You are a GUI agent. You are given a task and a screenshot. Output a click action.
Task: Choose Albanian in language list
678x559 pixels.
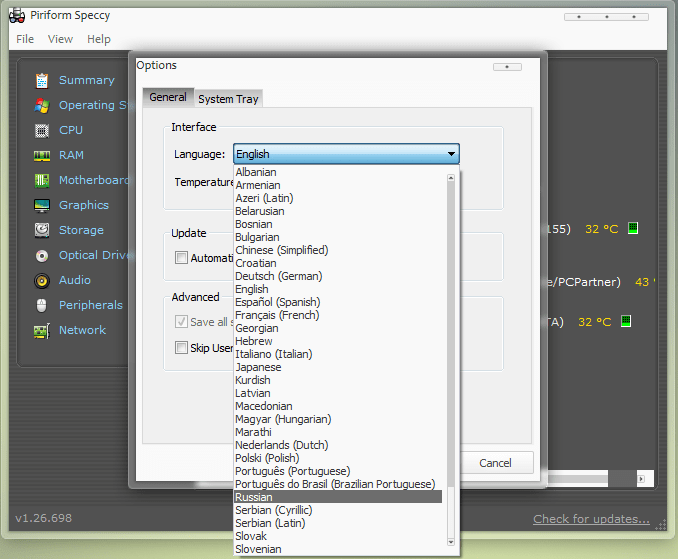click(x=338, y=172)
